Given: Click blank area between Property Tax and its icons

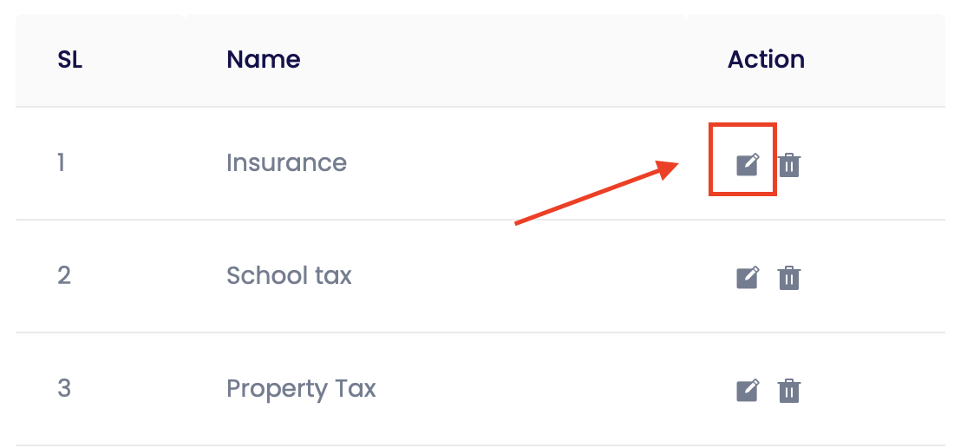Looking at the screenshot, I should coord(556,389).
